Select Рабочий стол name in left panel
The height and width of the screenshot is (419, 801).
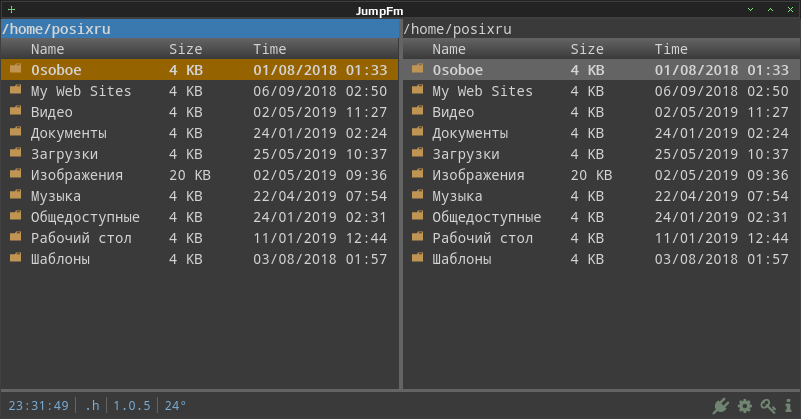tap(81, 238)
